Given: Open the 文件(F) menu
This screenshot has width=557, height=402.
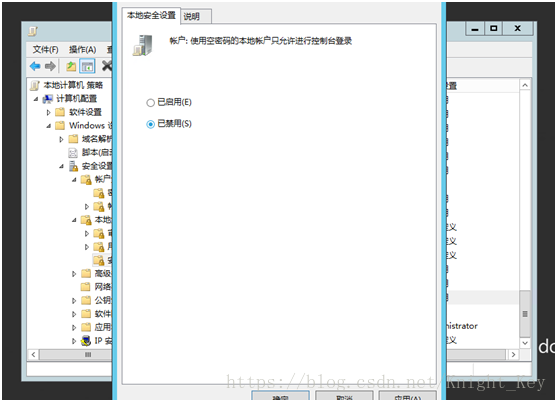Looking at the screenshot, I should click(x=45, y=50).
